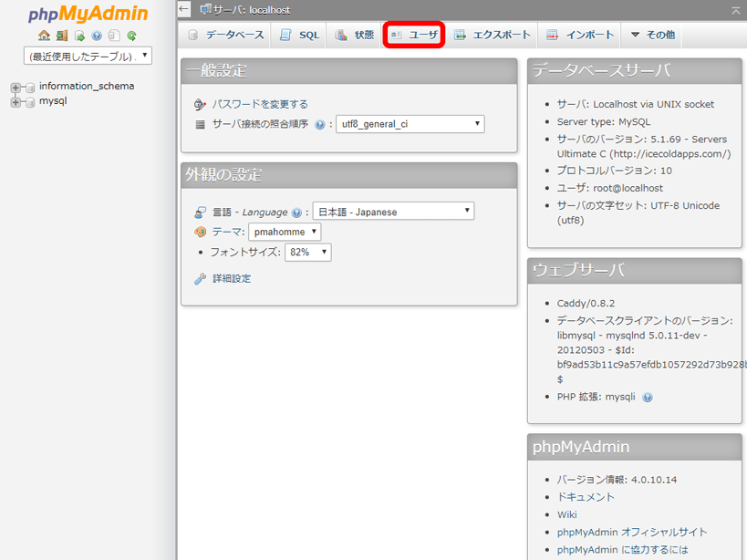Viewport: 747px width, 560px height.
Task: Click the text Caddy/0.8.2
Action: click(586, 304)
